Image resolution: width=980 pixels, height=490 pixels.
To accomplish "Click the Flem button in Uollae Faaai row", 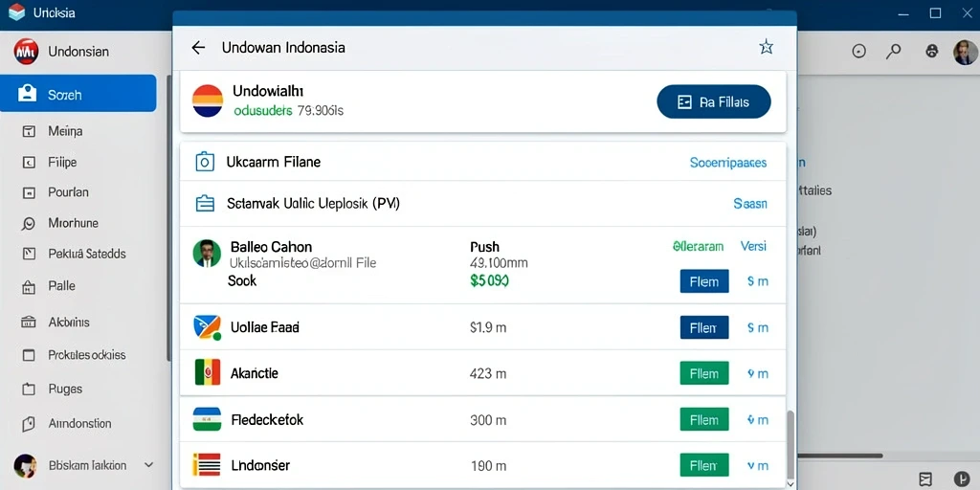I will click(x=704, y=327).
